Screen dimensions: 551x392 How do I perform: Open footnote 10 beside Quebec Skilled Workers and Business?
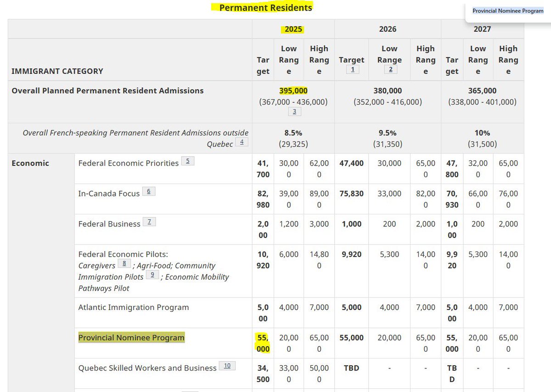[x=228, y=365]
